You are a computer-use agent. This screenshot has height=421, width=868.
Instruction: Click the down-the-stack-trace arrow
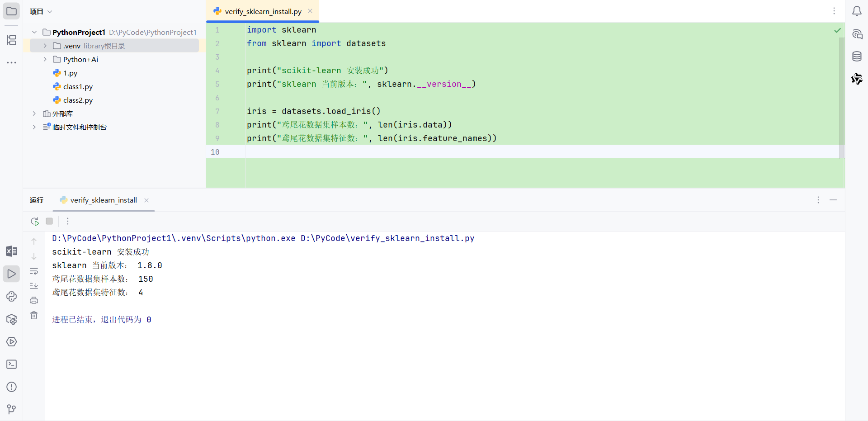(34, 256)
